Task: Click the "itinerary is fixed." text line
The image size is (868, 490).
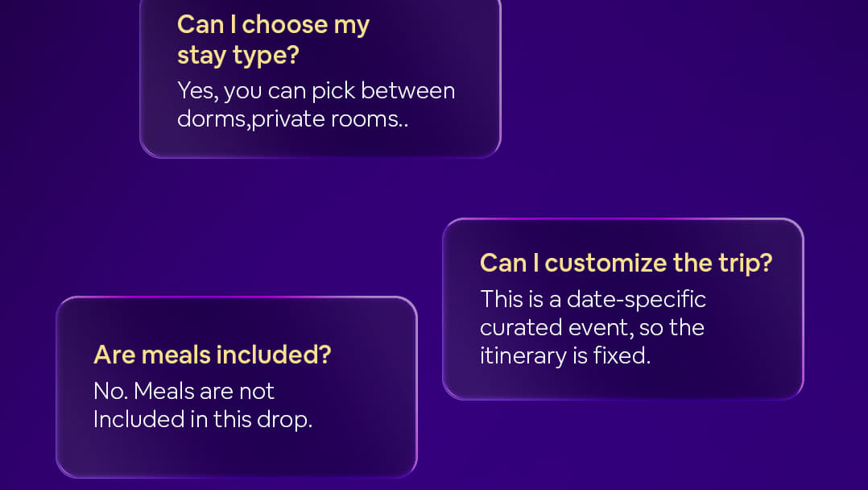Action: click(x=564, y=355)
